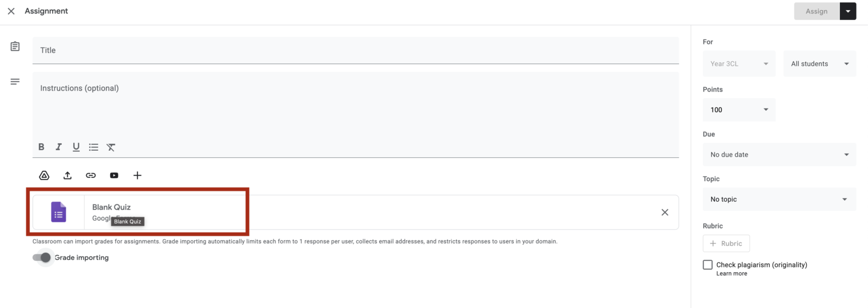This screenshot has width=868, height=308.
Task: Toggle Grade importing switch
Action: pos(42,258)
